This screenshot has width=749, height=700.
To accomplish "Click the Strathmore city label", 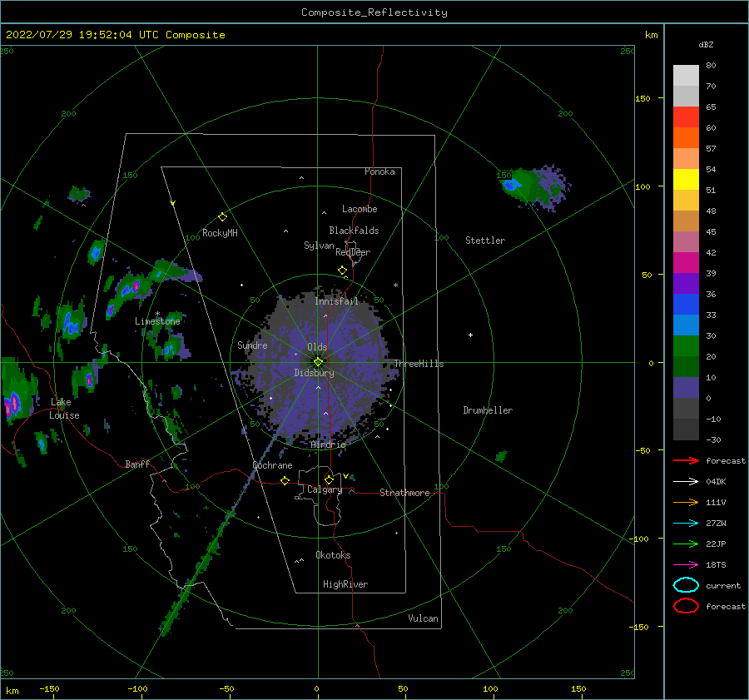I will tap(404, 493).
